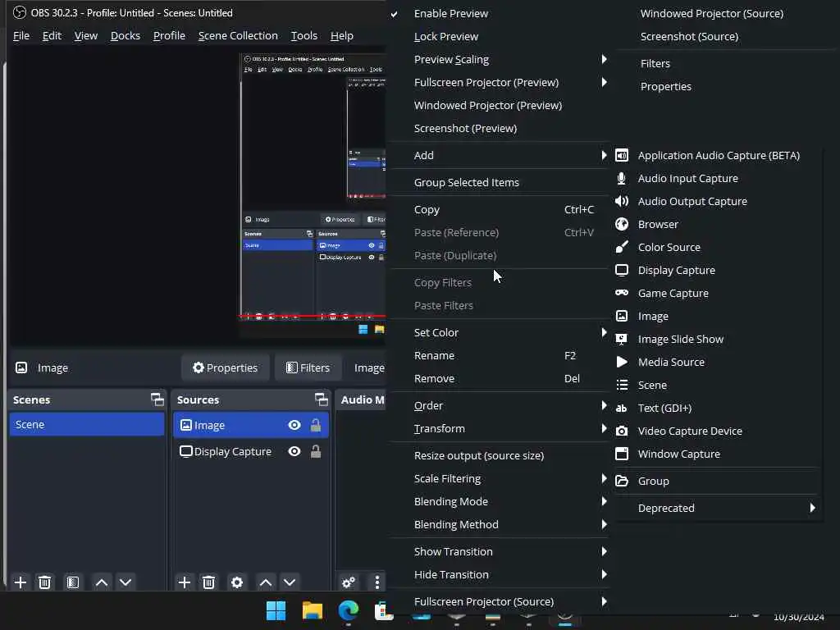Screen dimensions: 840x630
Task: Click the add scene plus button
Action: 21,582
